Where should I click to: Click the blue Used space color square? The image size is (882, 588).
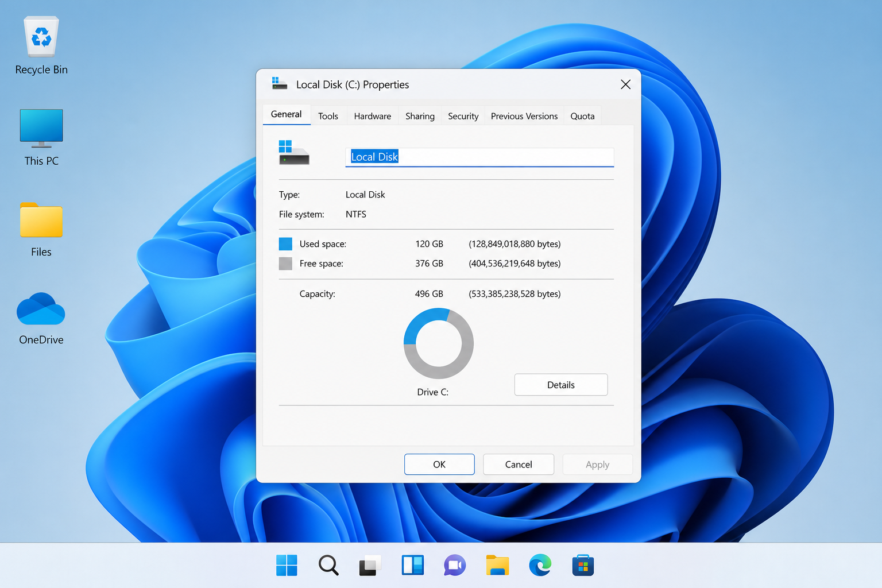tap(285, 244)
